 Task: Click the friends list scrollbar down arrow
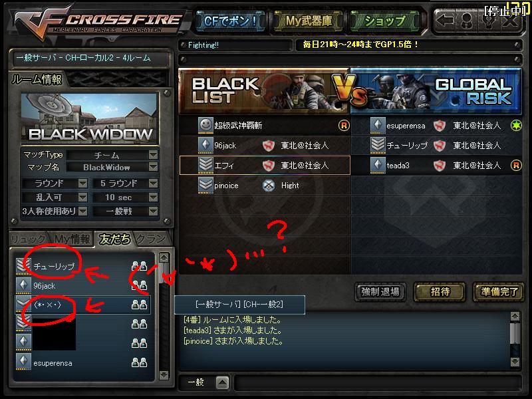tap(164, 375)
